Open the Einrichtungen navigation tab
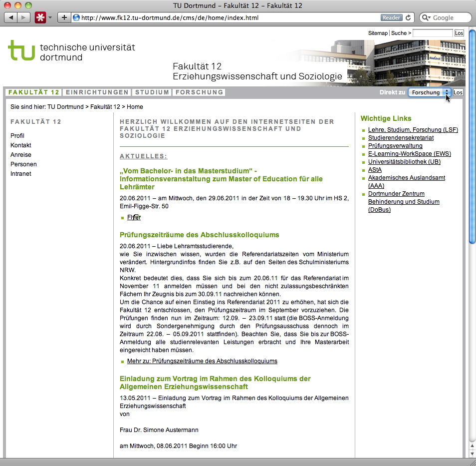This screenshot has height=466, width=476. (97, 92)
